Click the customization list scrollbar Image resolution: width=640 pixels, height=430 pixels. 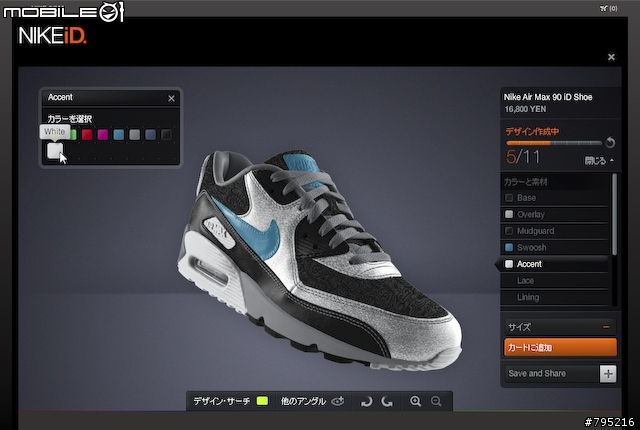pos(614,215)
